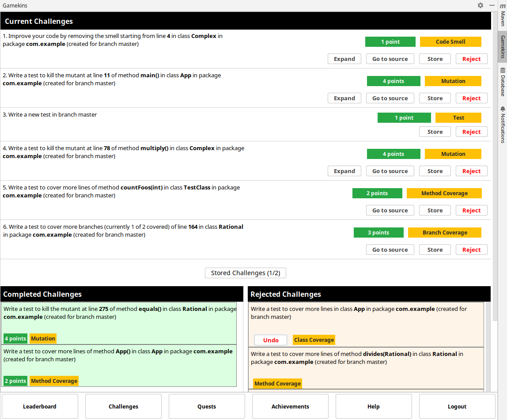Screen dimensions: 507x420
Task: Undo the rejected Class Coverage challenge
Action: coord(271,340)
